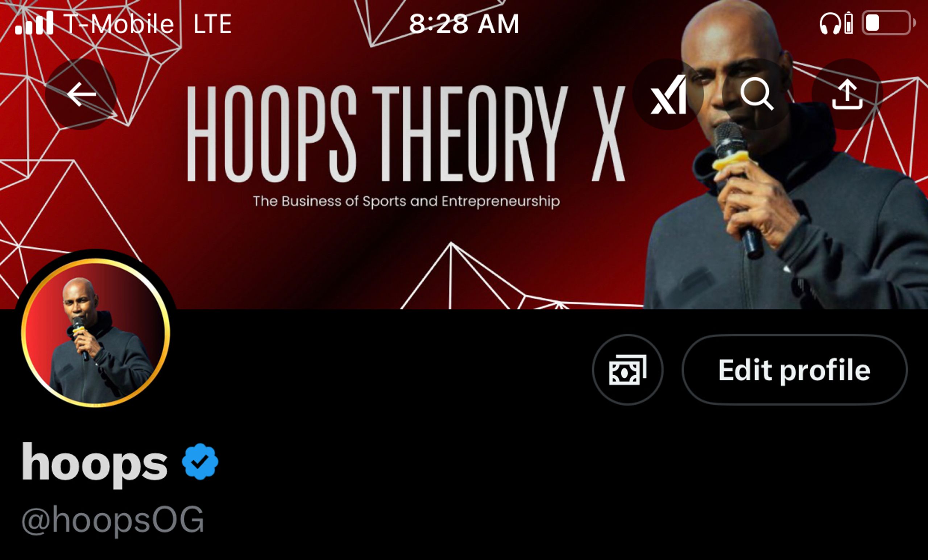This screenshot has width=928, height=560.
Task: Click the blue verified checkmark badge
Action: click(x=200, y=461)
